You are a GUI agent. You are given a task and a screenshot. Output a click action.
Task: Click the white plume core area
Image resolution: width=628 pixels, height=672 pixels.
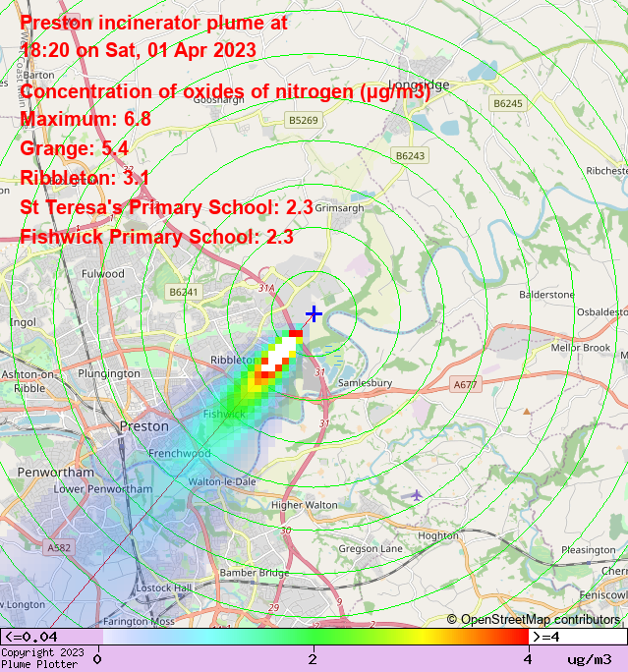pos(280,354)
